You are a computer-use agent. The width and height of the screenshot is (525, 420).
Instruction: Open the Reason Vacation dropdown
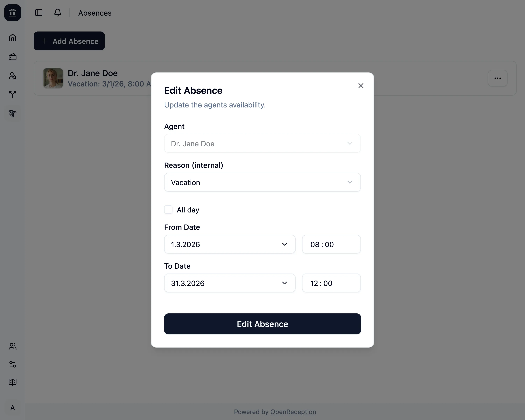tap(262, 182)
